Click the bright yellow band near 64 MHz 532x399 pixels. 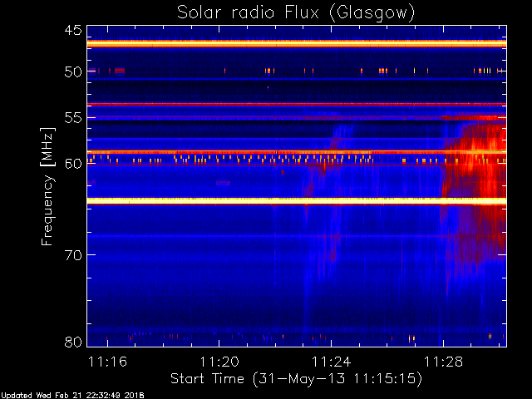pos(297,201)
